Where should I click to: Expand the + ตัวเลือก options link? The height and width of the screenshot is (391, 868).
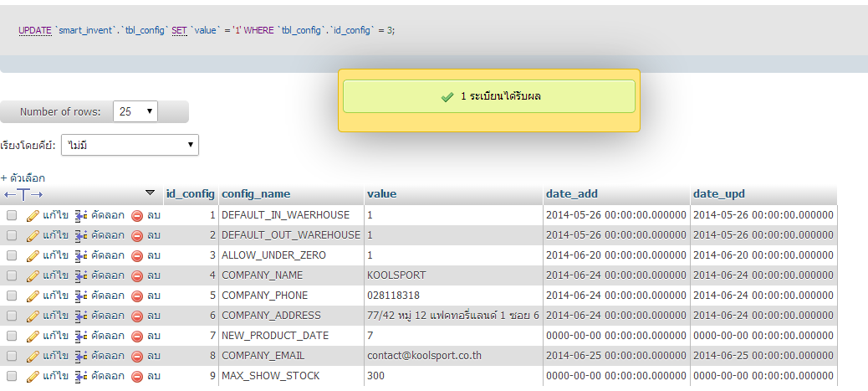point(23,178)
